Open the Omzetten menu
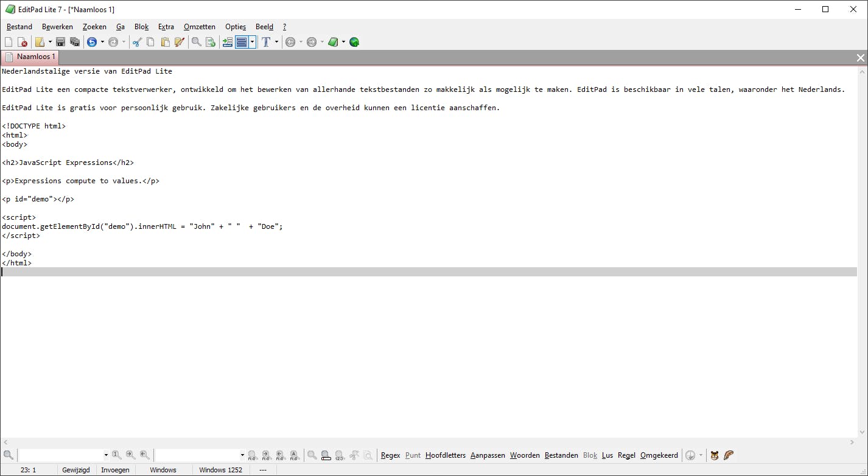868x476 pixels. click(200, 27)
